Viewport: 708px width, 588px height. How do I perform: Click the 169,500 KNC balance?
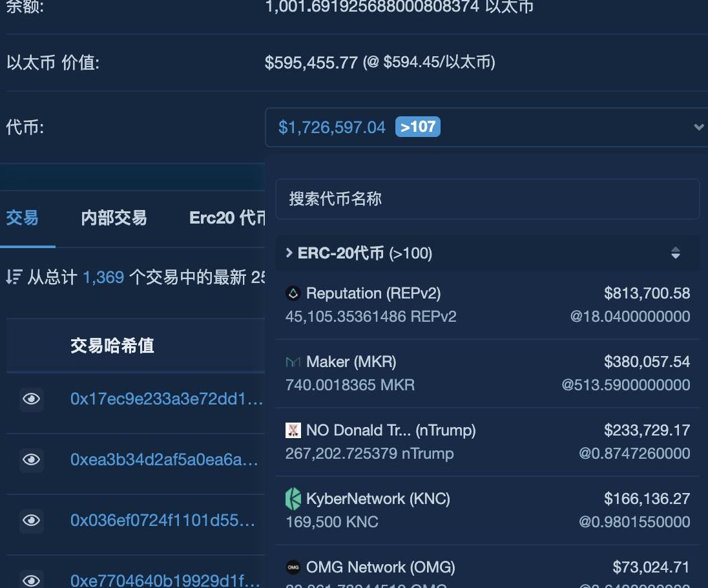pos(332,522)
